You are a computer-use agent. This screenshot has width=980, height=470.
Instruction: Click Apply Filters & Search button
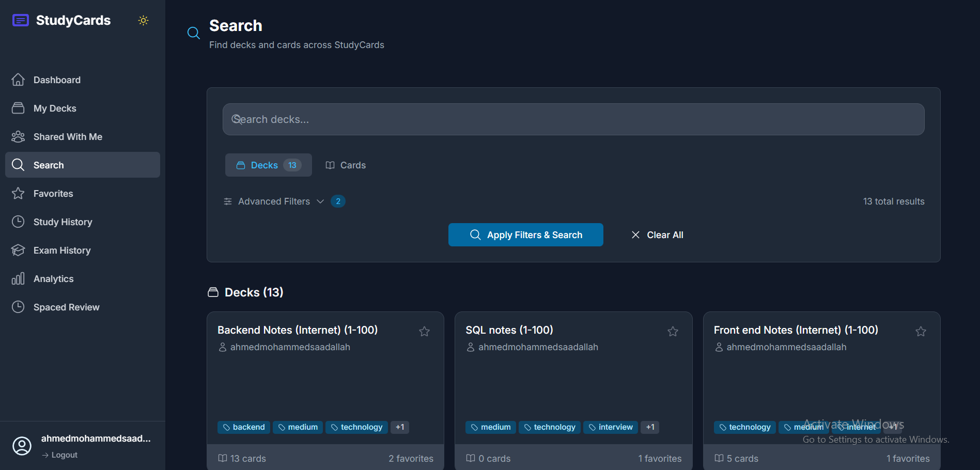[526, 234]
